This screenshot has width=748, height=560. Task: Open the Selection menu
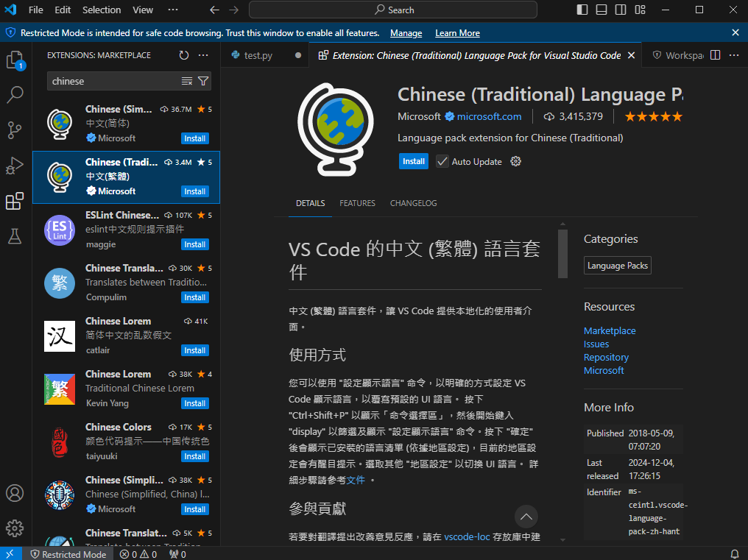[102, 10]
